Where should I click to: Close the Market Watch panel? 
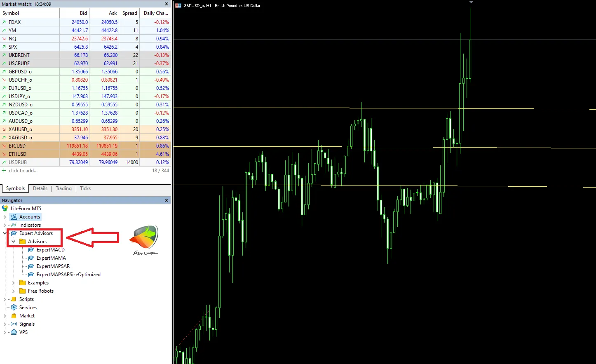click(x=167, y=4)
